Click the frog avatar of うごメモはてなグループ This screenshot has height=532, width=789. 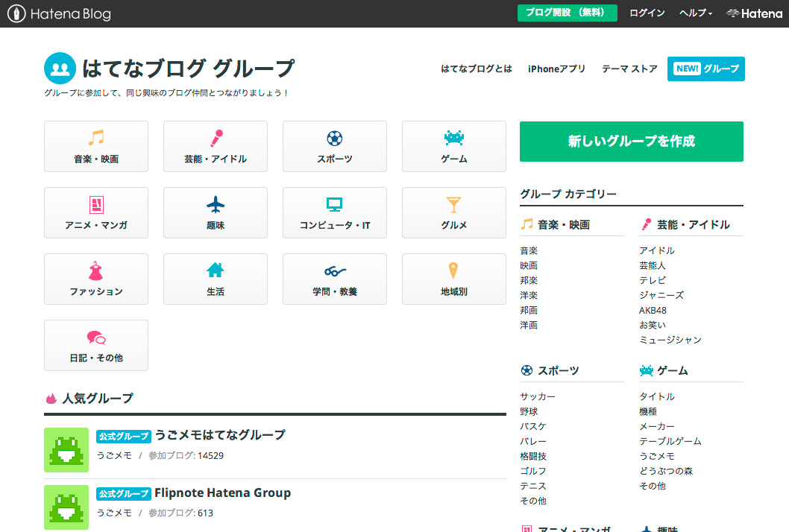(66, 450)
